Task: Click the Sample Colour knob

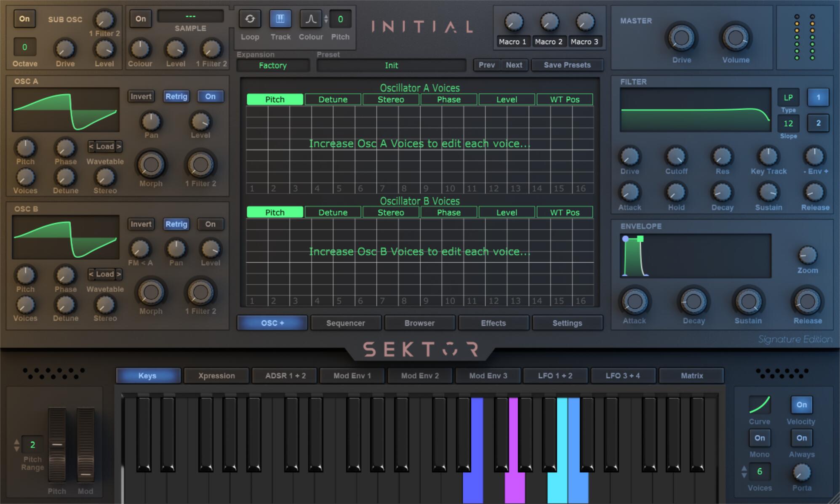Action: pos(140,49)
